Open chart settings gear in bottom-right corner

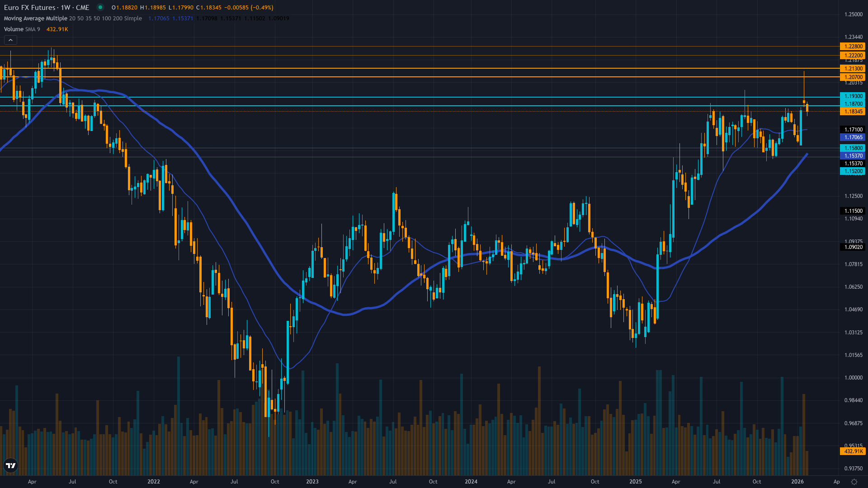[854, 482]
